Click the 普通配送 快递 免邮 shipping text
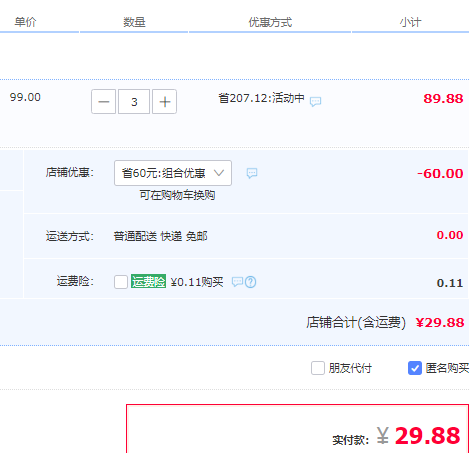Viewport: 476px width, 453px height. tap(161, 236)
